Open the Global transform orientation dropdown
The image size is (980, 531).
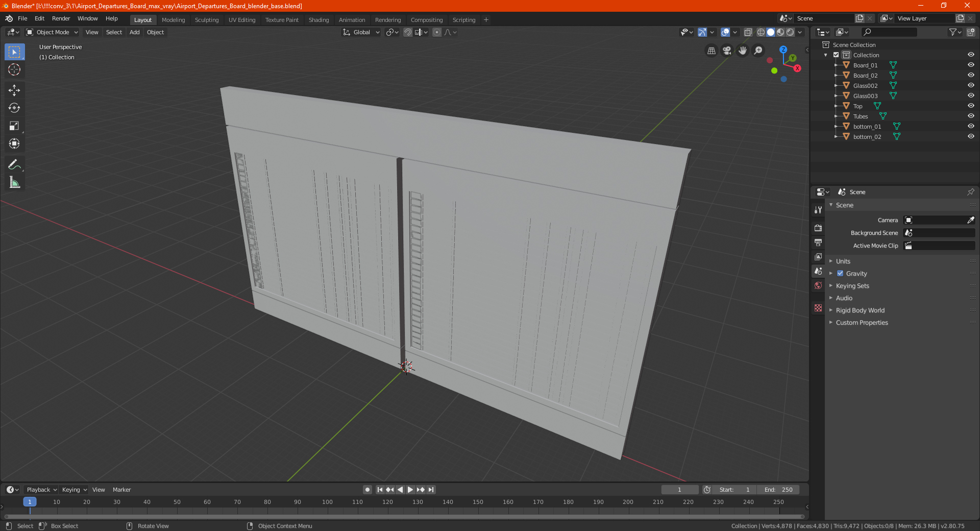tap(361, 32)
